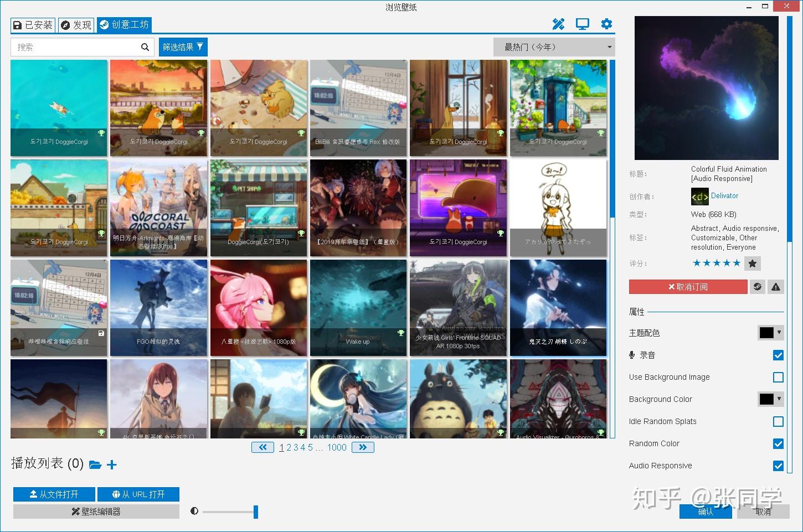Go to page 2
The image size is (803, 532).
pyautogui.click(x=289, y=447)
